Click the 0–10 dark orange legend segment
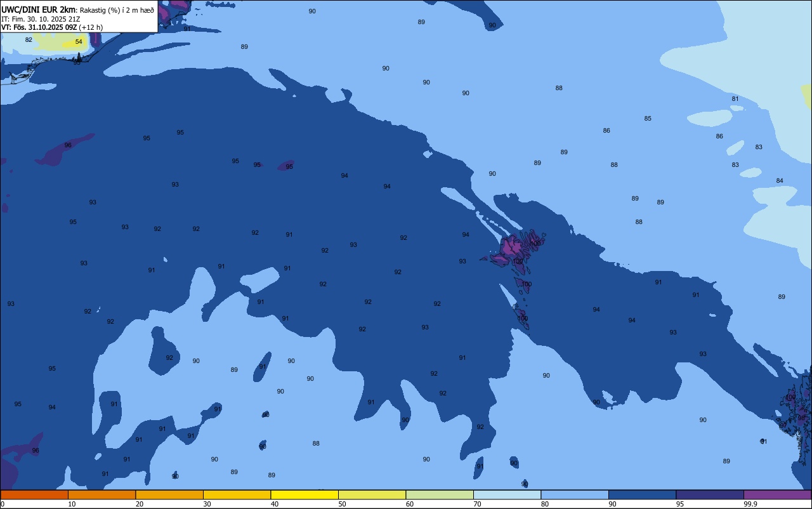Screen dimensions: 812x509 pyautogui.click(x=34, y=494)
